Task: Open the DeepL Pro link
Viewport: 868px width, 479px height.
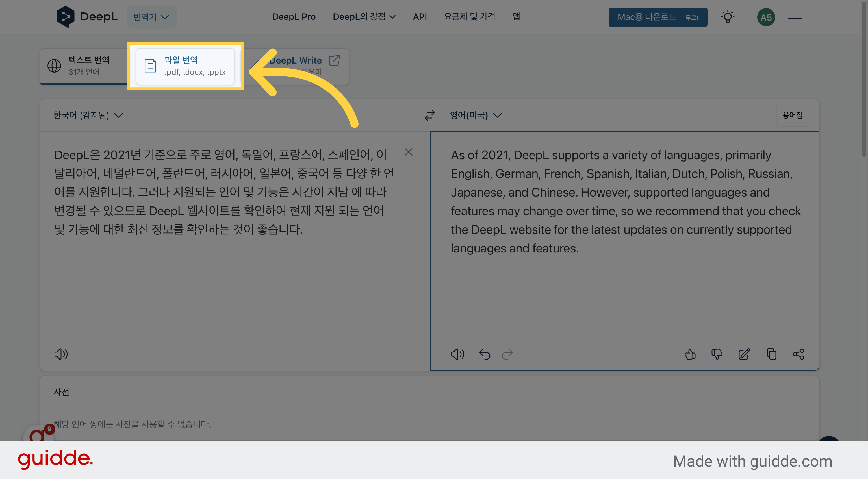Action: tap(294, 17)
